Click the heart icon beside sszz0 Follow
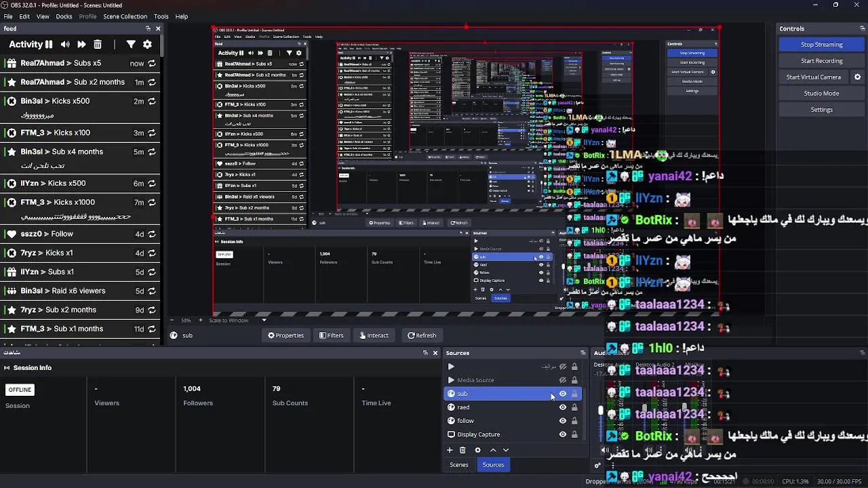 point(12,234)
